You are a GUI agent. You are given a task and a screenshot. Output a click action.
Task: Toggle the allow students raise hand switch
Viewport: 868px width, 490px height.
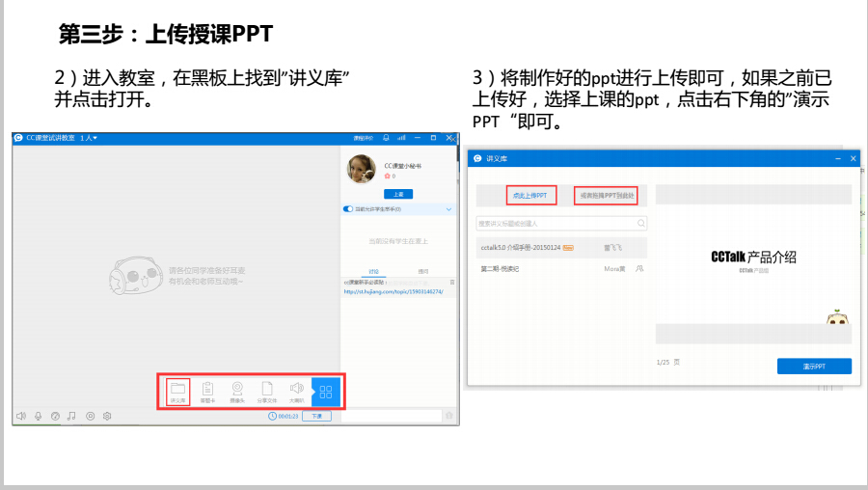(347, 209)
